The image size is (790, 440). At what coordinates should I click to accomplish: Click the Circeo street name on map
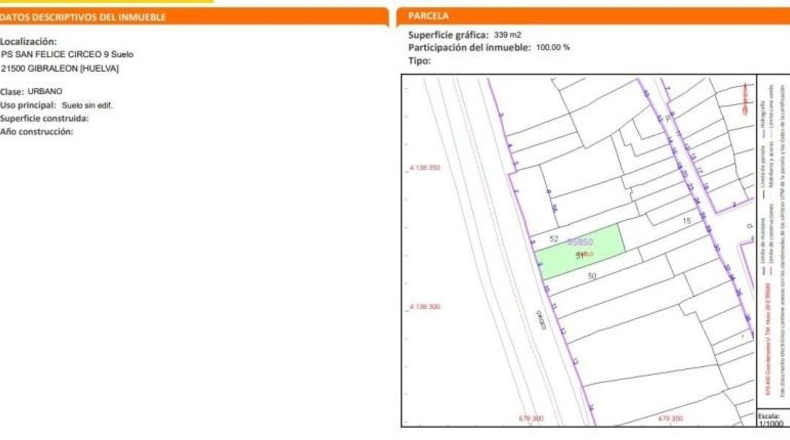tap(541, 320)
